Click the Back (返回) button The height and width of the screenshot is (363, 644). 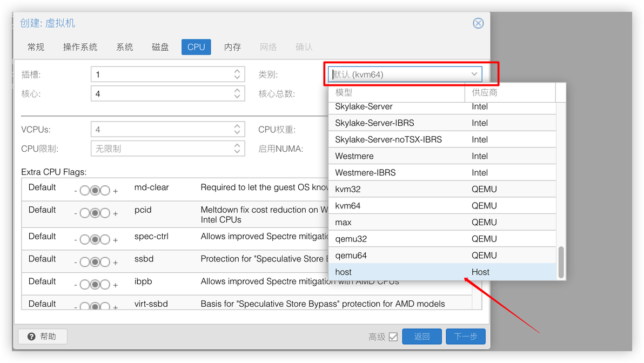click(x=422, y=337)
